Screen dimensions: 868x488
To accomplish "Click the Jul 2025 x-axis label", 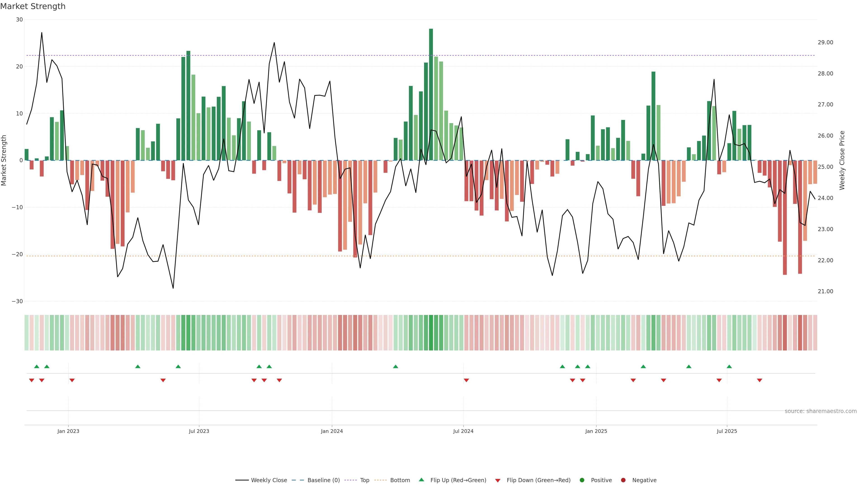I will 727,431.
